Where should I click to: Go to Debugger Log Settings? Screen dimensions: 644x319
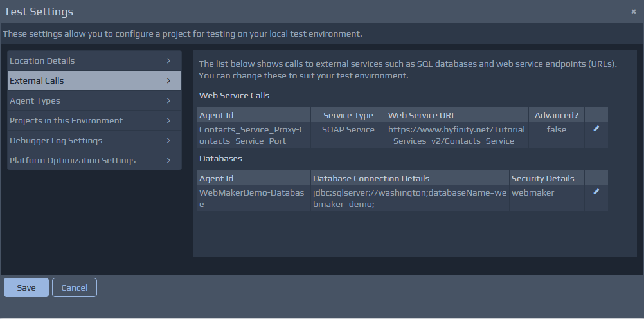[x=94, y=141]
